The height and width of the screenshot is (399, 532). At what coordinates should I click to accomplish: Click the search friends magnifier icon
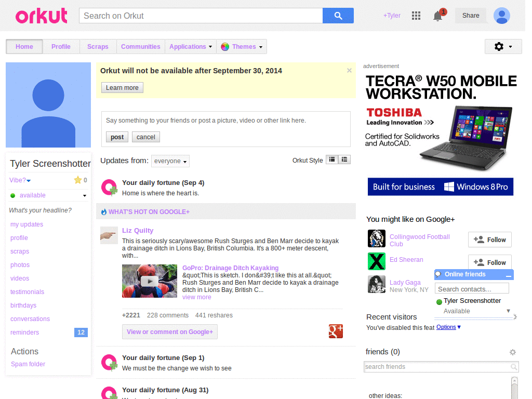click(514, 367)
